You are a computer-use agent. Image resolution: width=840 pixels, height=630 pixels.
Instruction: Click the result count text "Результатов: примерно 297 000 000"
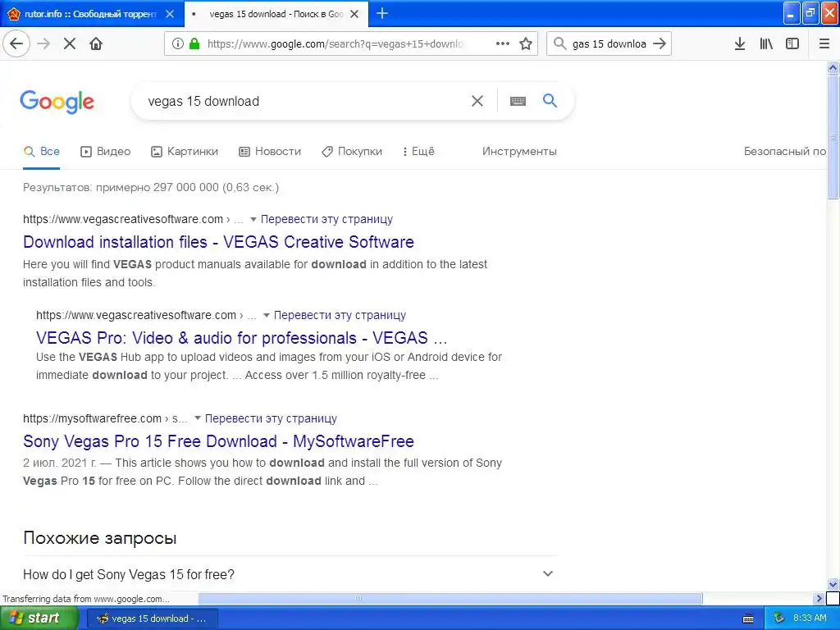tap(121, 188)
